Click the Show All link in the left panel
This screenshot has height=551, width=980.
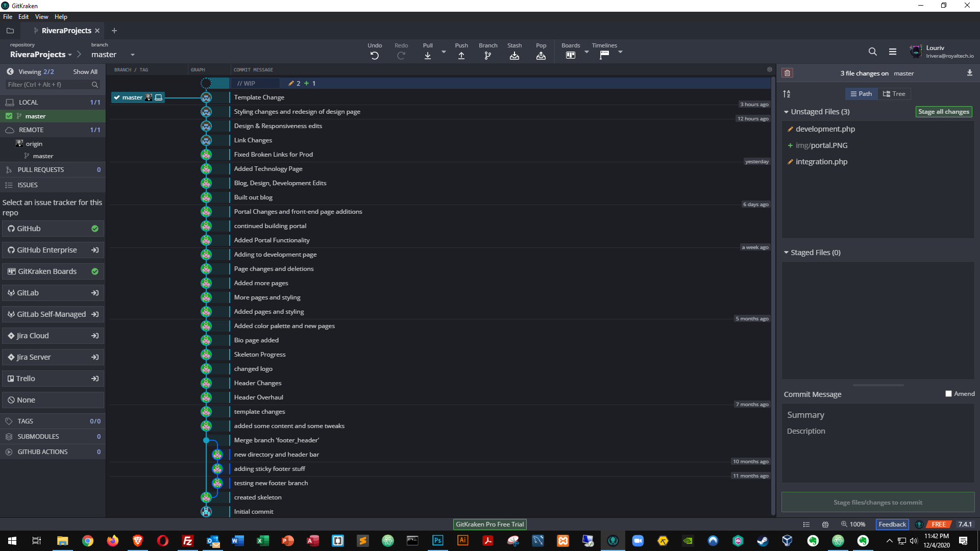click(x=85, y=71)
